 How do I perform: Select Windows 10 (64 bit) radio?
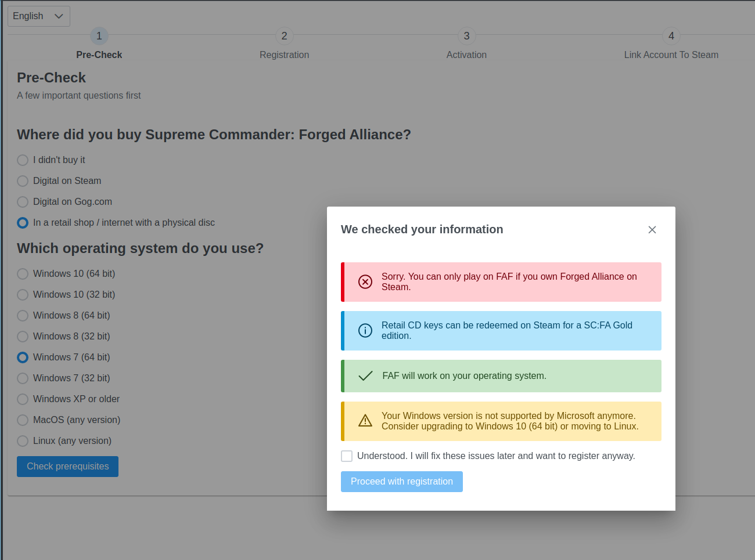(23, 274)
